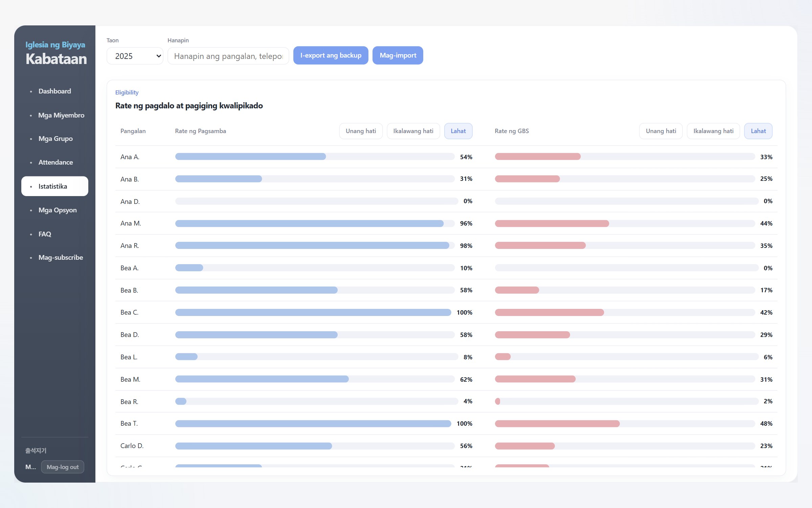Click Ana A. worship rate progress bar
Image resolution: width=812 pixels, height=508 pixels.
(x=315, y=156)
